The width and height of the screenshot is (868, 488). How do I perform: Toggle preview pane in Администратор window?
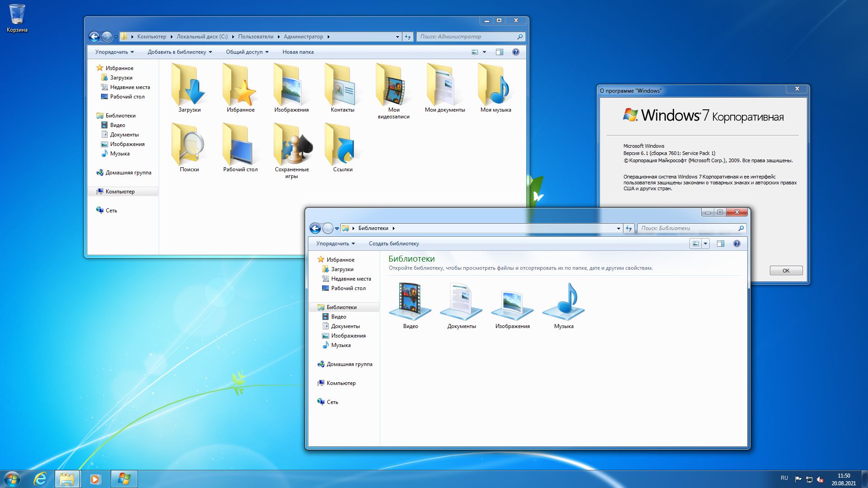[x=499, y=52]
